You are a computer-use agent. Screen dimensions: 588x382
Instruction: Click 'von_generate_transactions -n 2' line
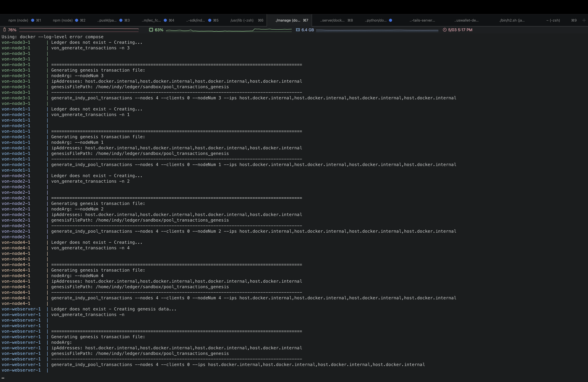click(x=90, y=181)
